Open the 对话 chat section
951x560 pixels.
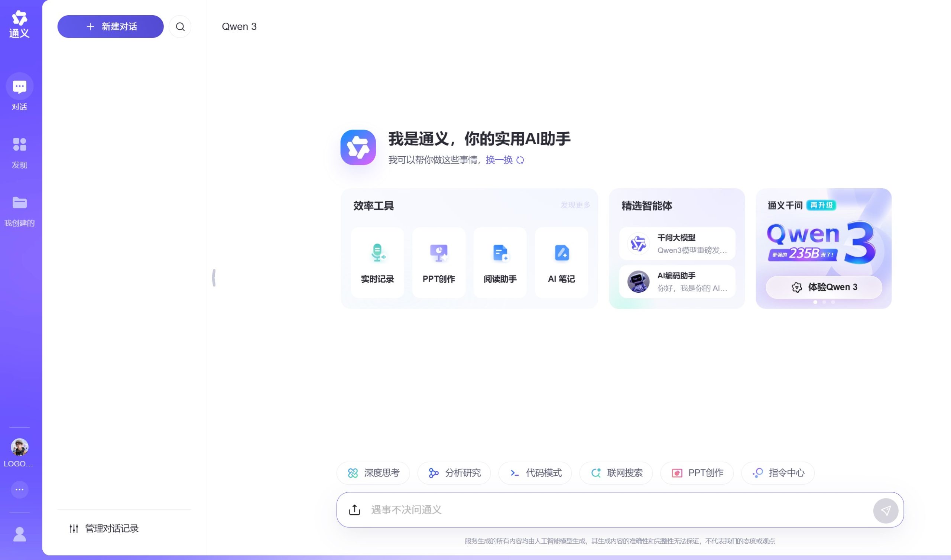pyautogui.click(x=19, y=92)
